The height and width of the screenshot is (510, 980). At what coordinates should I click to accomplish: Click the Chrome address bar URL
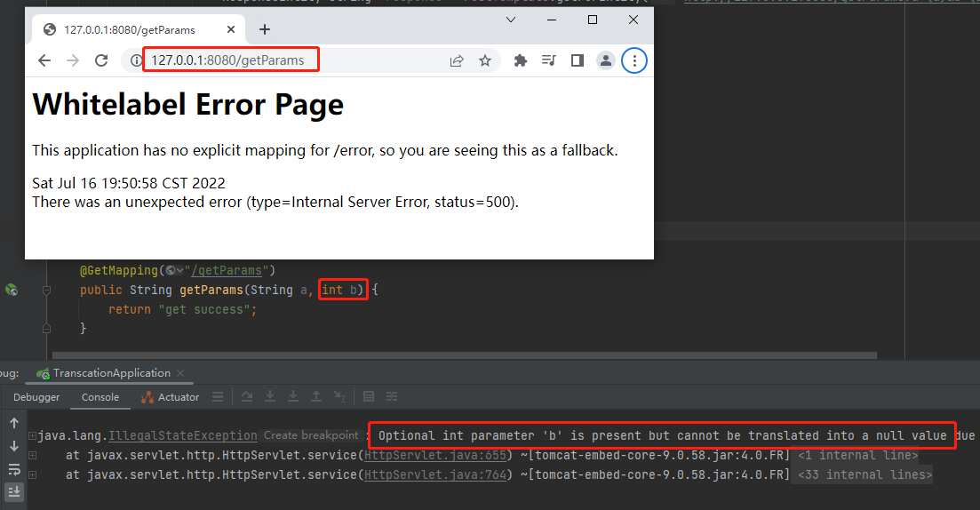coord(227,60)
